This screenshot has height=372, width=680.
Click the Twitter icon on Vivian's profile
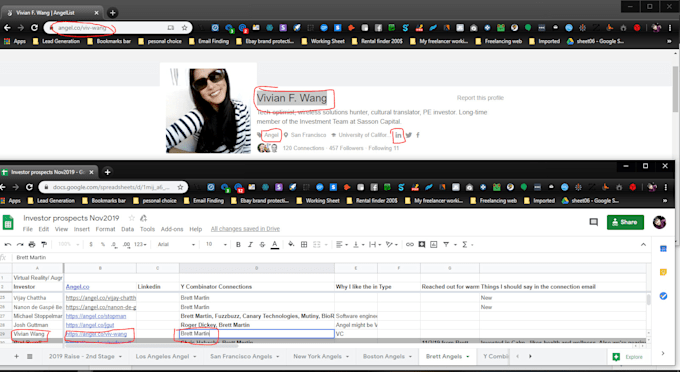point(409,135)
